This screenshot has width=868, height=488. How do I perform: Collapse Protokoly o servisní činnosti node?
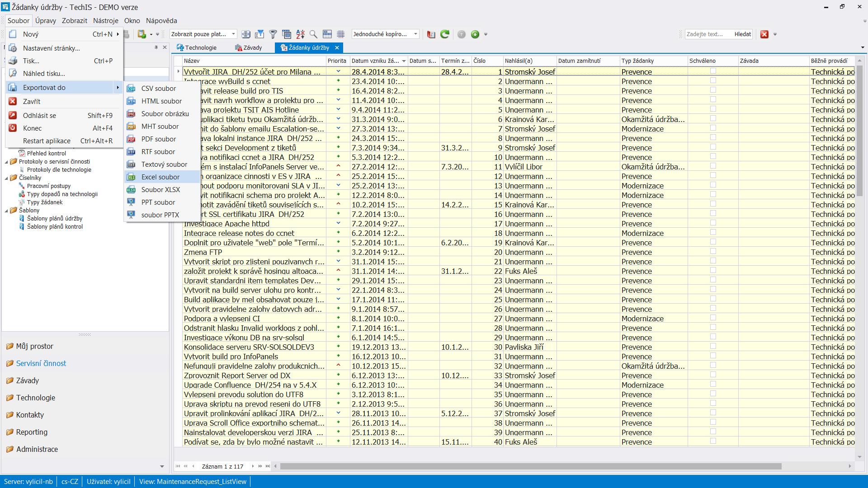pyautogui.click(x=7, y=161)
